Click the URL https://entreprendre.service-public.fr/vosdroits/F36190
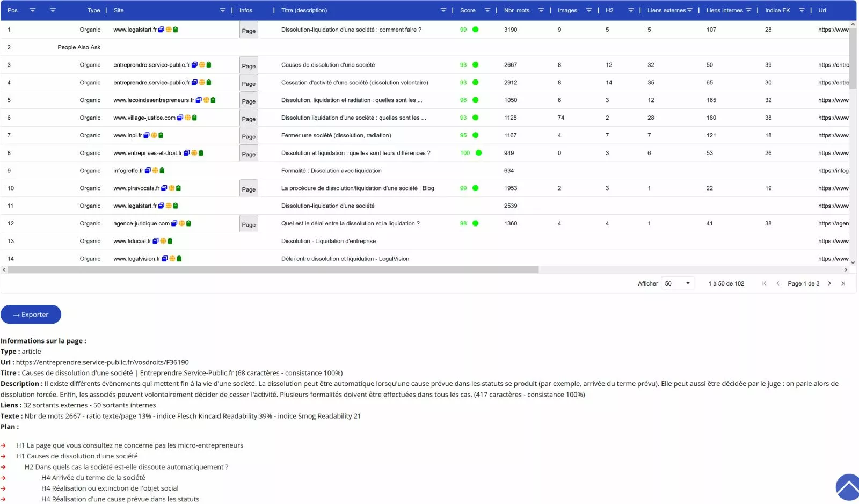This screenshot has width=859, height=504. 103,362
